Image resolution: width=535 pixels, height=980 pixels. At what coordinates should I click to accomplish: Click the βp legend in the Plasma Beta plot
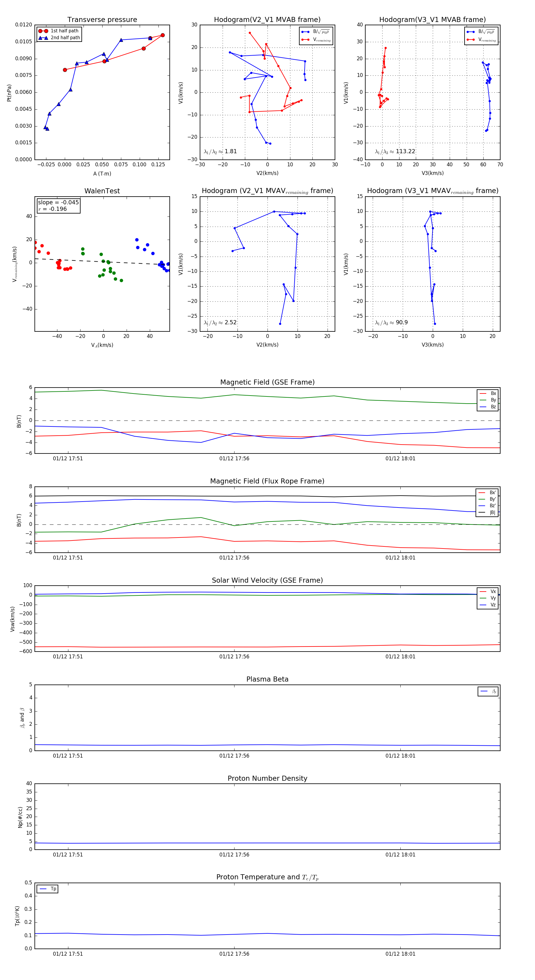point(488,691)
